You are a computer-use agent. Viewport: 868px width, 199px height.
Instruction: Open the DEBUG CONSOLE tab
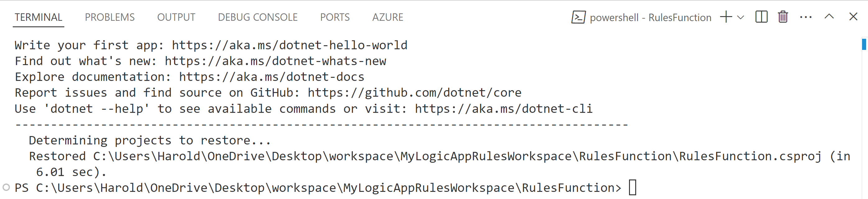(258, 17)
